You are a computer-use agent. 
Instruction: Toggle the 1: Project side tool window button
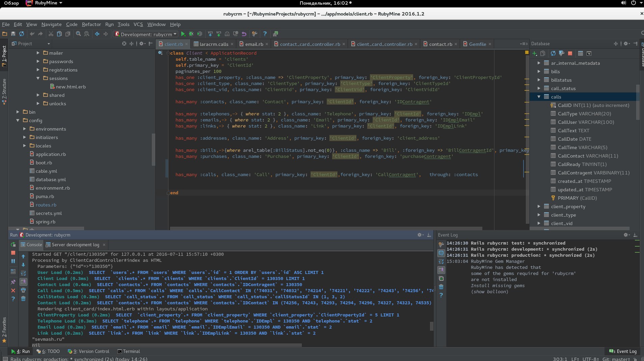click(x=4, y=56)
